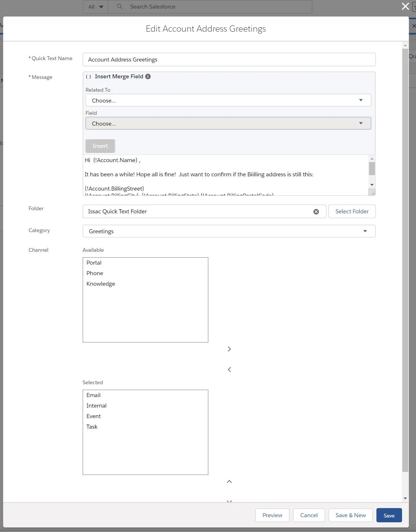Click the message area scroll up arrow

point(372,159)
